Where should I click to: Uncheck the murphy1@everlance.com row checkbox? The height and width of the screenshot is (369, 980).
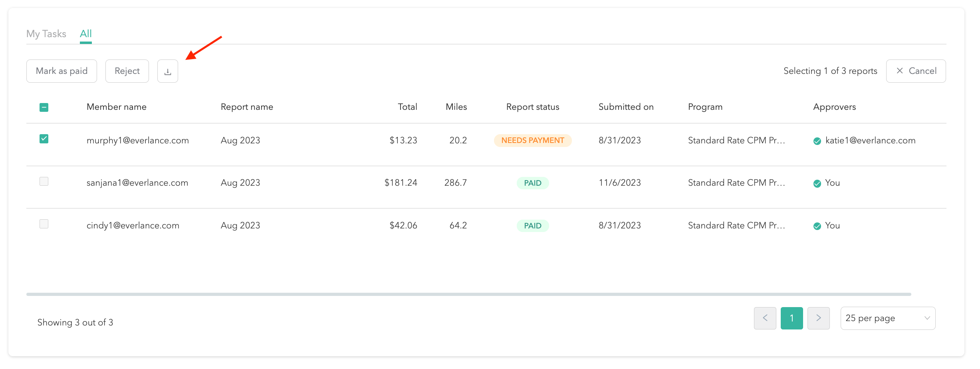click(x=44, y=139)
